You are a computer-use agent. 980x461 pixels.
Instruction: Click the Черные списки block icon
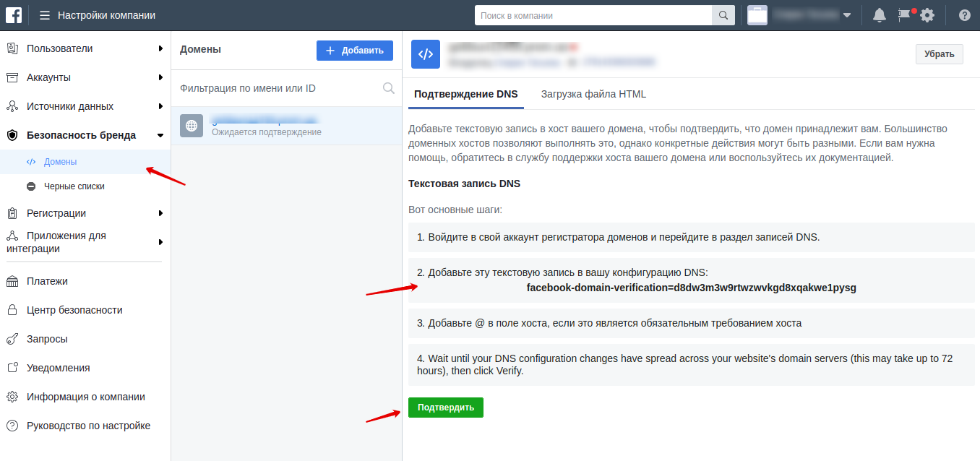coord(31,186)
